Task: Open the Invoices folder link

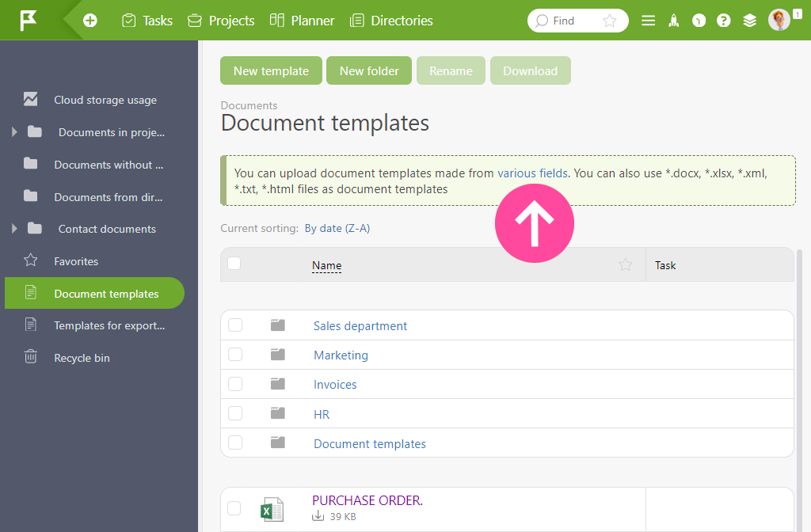Action: tap(335, 385)
